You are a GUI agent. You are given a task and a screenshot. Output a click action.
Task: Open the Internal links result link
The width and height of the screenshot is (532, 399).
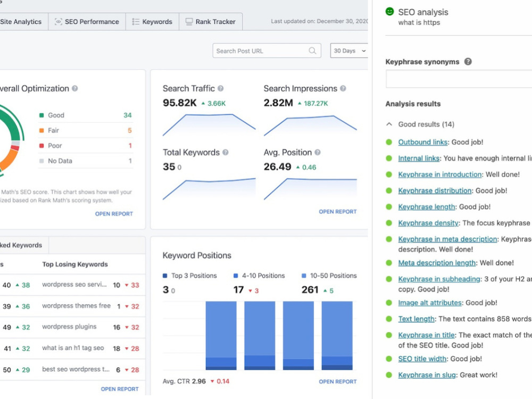pyautogui.click(x=419, y=159)
